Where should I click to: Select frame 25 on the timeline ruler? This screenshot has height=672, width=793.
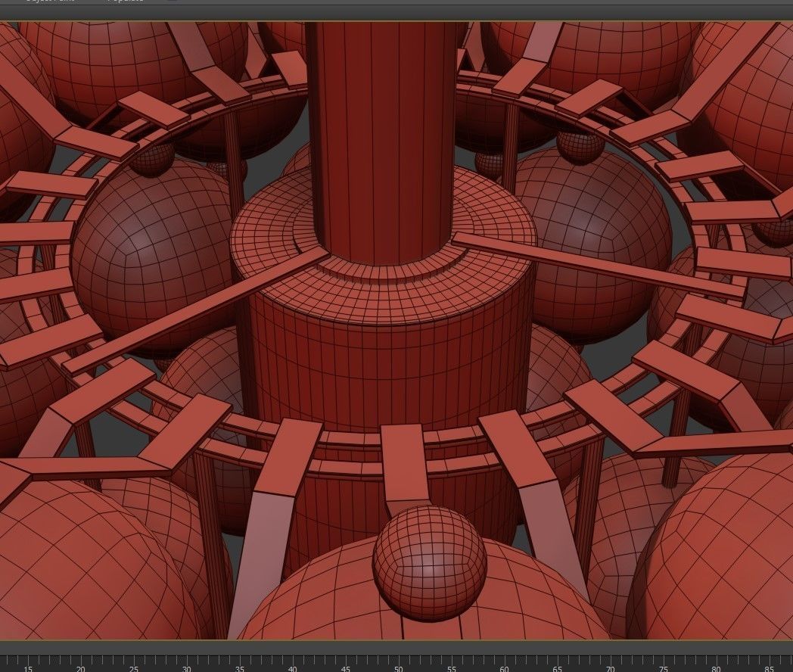coord(133,668)
